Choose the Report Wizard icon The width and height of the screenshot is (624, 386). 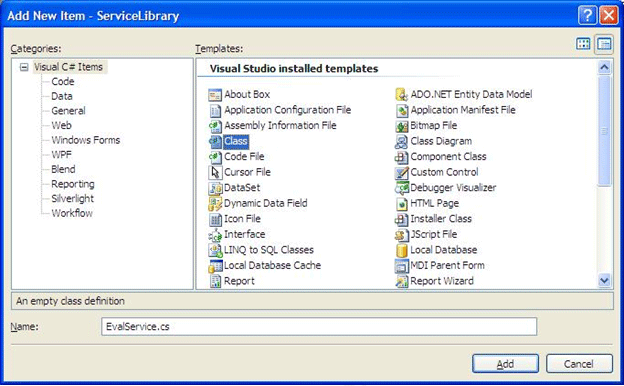tap(401, 281)
